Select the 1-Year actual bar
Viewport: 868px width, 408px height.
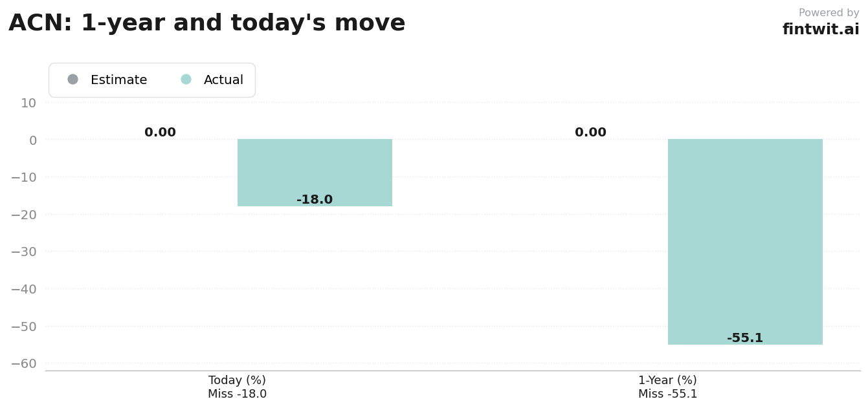tap(745, 242)
